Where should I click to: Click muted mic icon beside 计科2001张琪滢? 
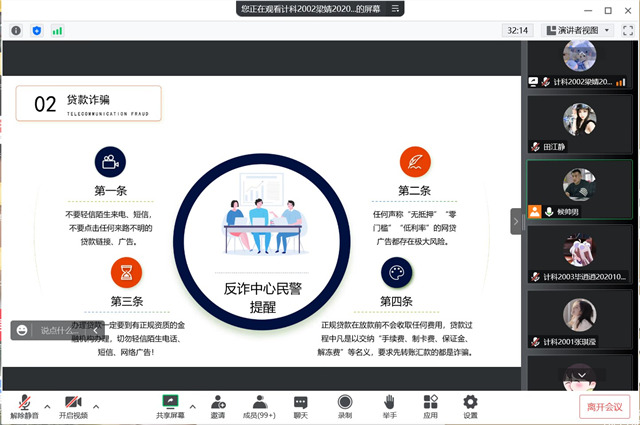(x=536, y=342)
